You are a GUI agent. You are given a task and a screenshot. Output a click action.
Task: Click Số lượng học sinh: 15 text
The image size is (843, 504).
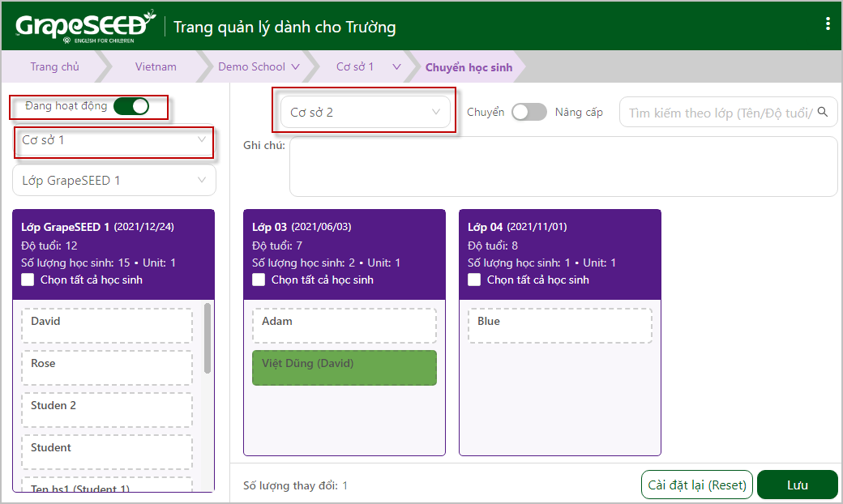[75, 263]
